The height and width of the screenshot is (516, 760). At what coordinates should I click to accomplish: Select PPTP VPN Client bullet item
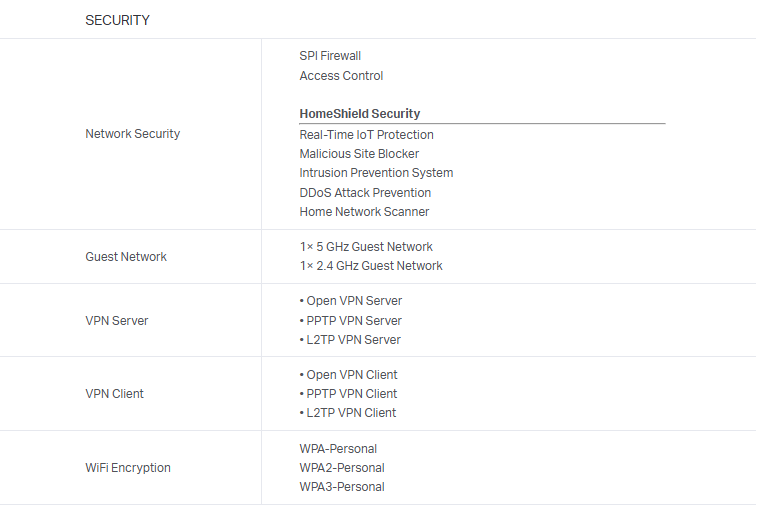(348, 394)
